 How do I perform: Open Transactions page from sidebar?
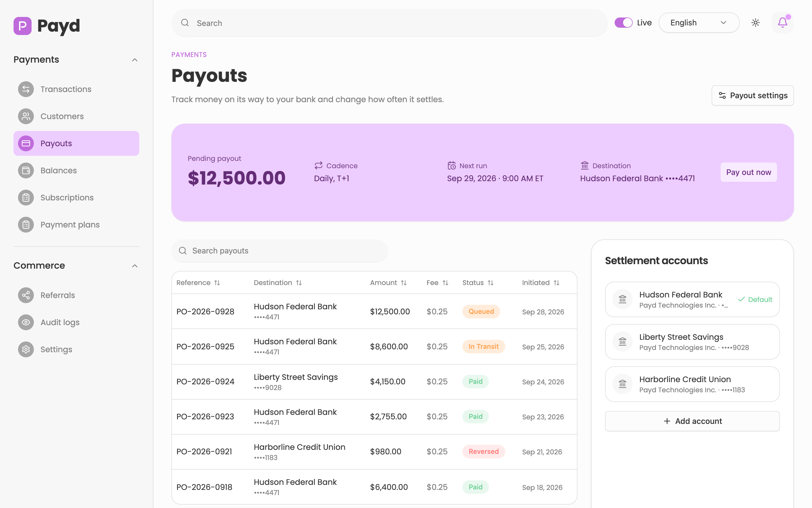pos(76,89)
